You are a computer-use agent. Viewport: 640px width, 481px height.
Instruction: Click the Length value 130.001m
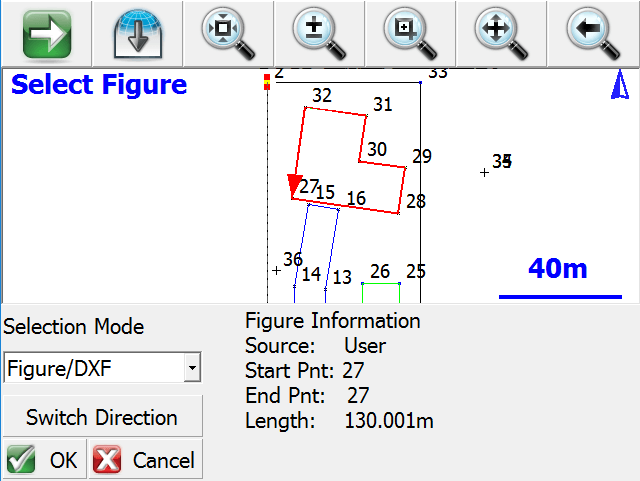pos(389,421)
